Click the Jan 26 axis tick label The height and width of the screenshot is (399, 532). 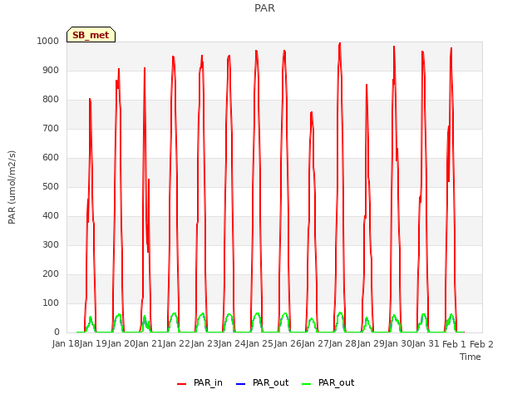click(x=287, y=344)
